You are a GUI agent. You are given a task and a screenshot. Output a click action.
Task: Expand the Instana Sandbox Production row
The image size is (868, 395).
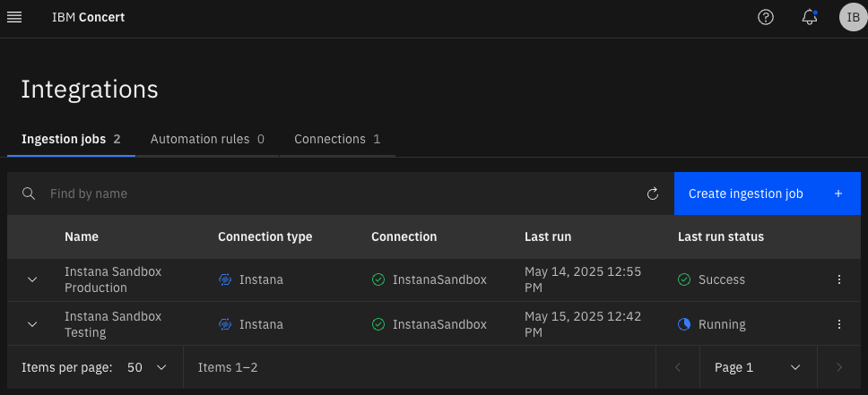(x=32, y=280)
